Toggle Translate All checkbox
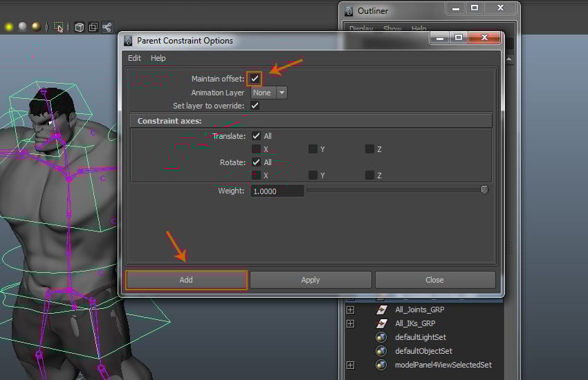588x380 pixels. point(256,136)
